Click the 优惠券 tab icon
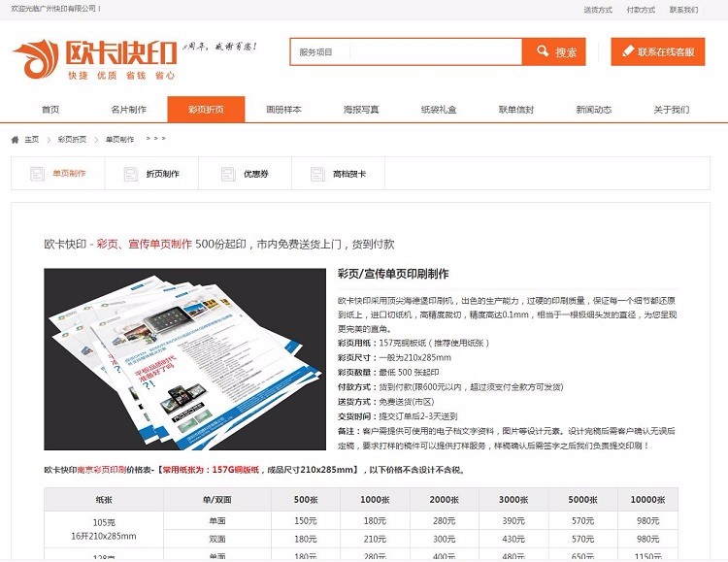Image resolution: width=728 pixels, height=562 pixels. (x=228, y=174)
